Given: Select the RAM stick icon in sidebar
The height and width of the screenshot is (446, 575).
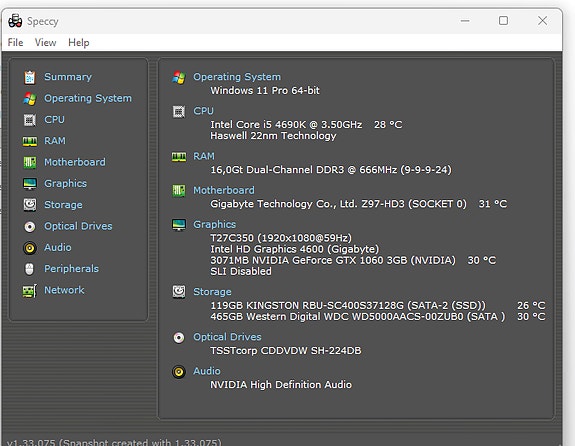Looking at the screenshot, I should (x=30, y=141).
